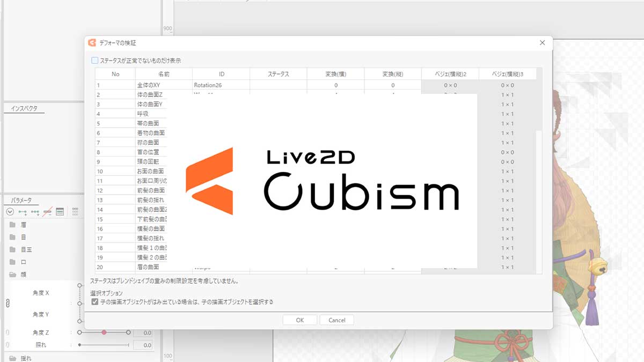644x362 pixels.
Task: Select the 着物の曲面 deformer name
Action: 150,133
